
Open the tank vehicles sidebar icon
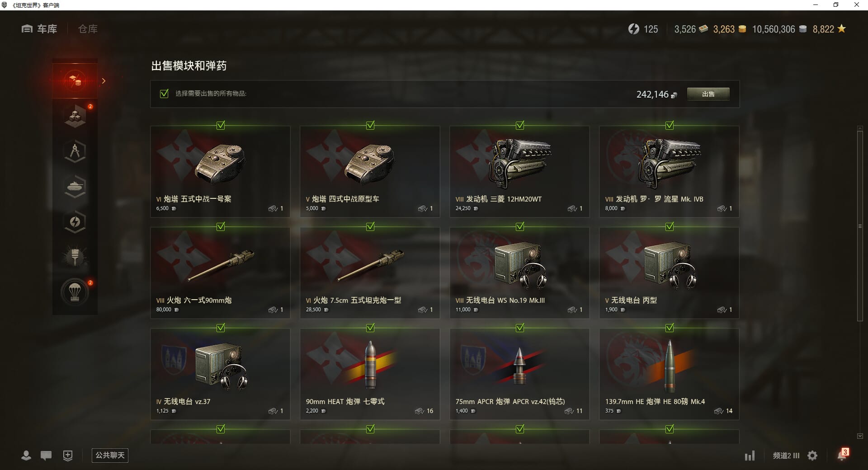(x=75, y=187)
